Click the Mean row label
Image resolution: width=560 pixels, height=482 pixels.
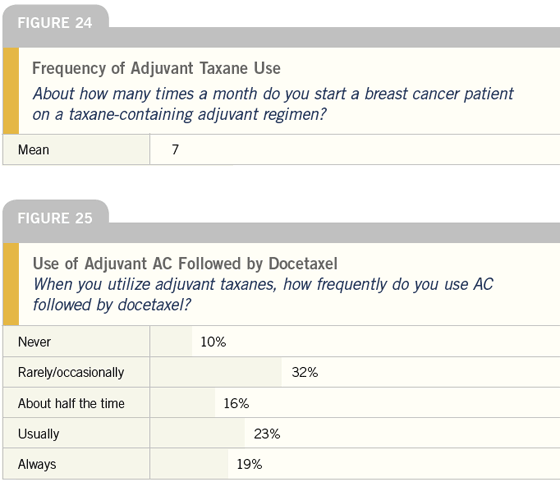pyautogui.click(x=34, y=150)
